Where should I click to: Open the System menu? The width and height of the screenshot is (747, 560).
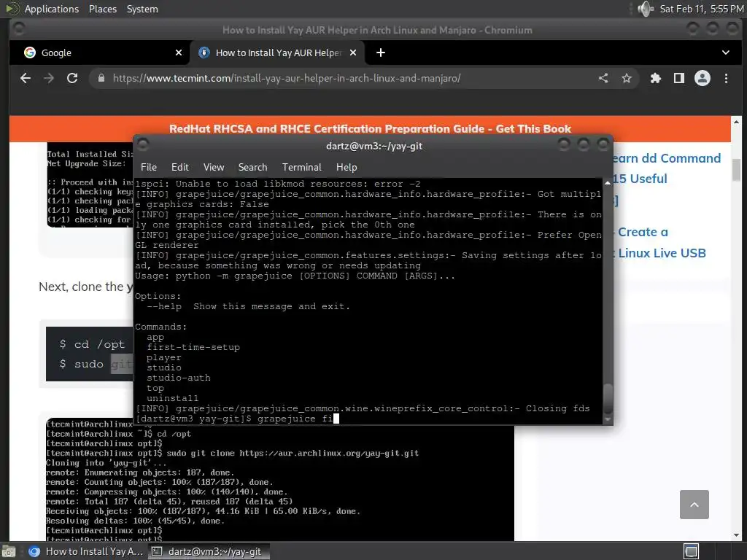[x=142, y=9]
